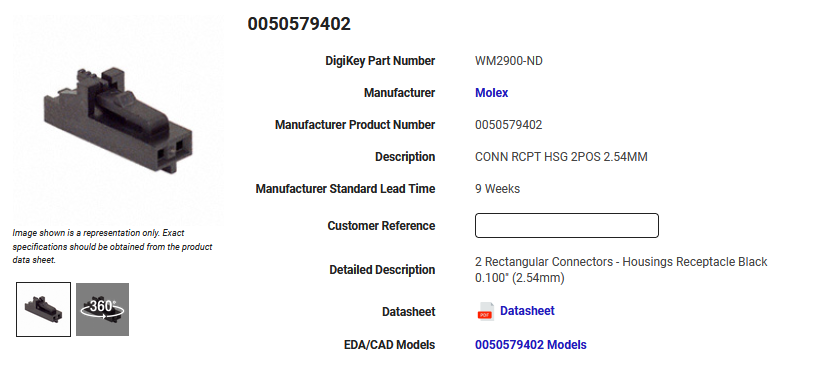Viewport: 823px width, 366px height.
Task: Select the first connector thumbnail image
Action: (x=44, y=309)
